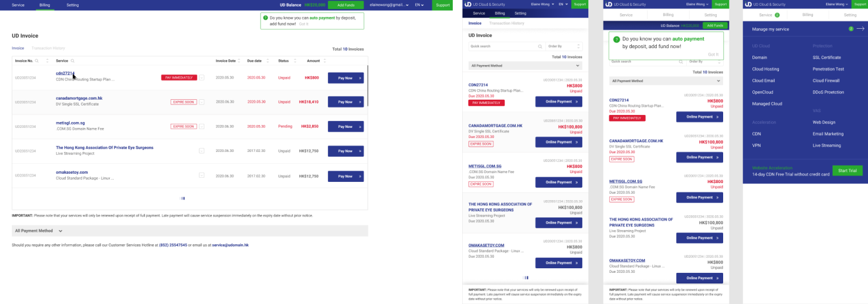Sort table by Amount column arrows
Viewport: 868px width, 304px height.
tap(325, 60)
